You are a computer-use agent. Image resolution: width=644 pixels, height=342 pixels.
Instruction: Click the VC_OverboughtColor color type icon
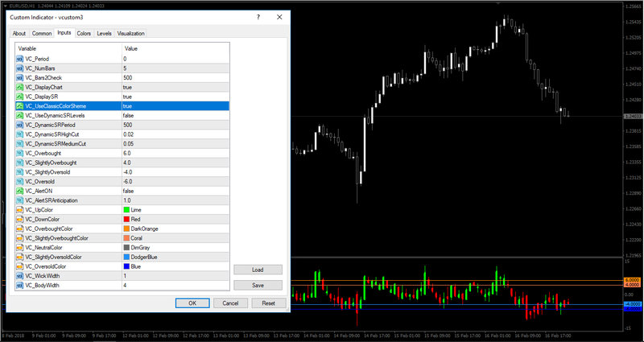[x=19, y=229]
